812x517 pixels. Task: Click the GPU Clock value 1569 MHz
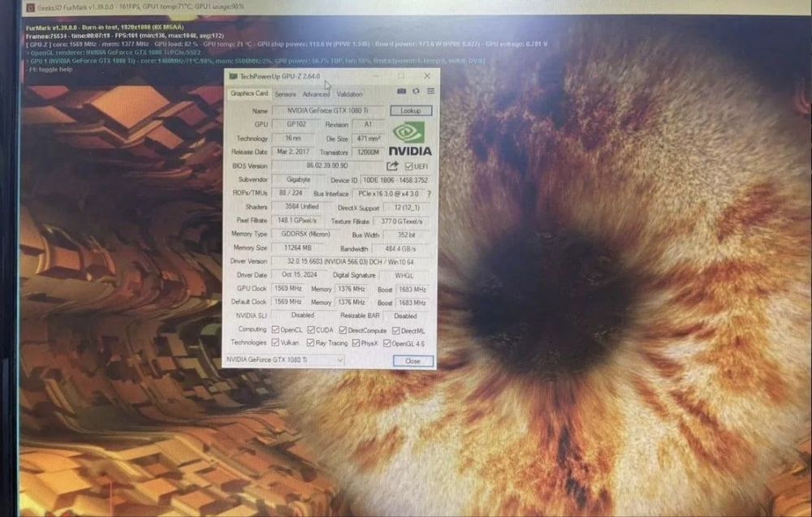(288, 288)
